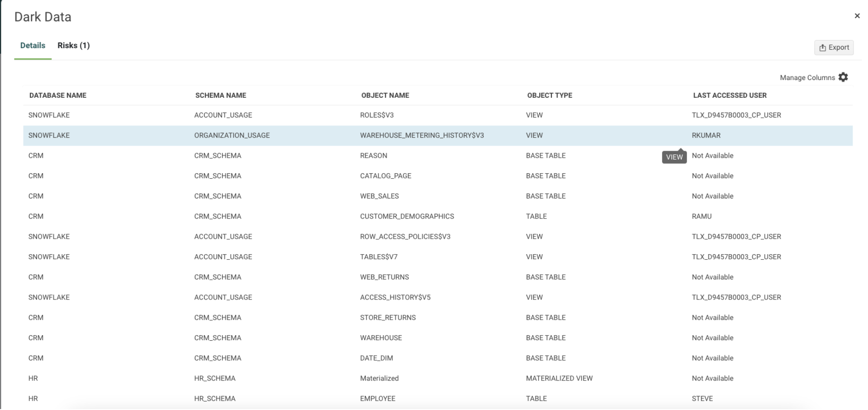
Task: Click the LAST ACCESSED USER column header
Action: point(730,95)
